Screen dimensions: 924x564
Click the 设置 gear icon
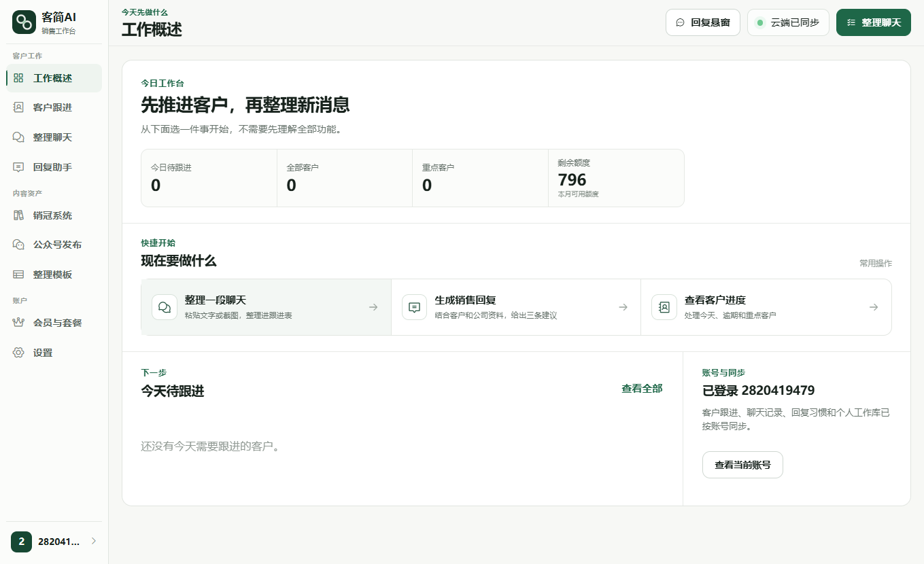click(18, 353)
